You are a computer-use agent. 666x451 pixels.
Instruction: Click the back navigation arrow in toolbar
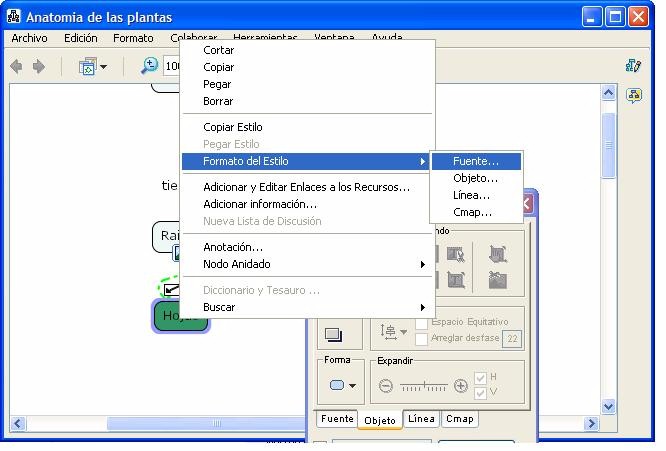point(17,66)
